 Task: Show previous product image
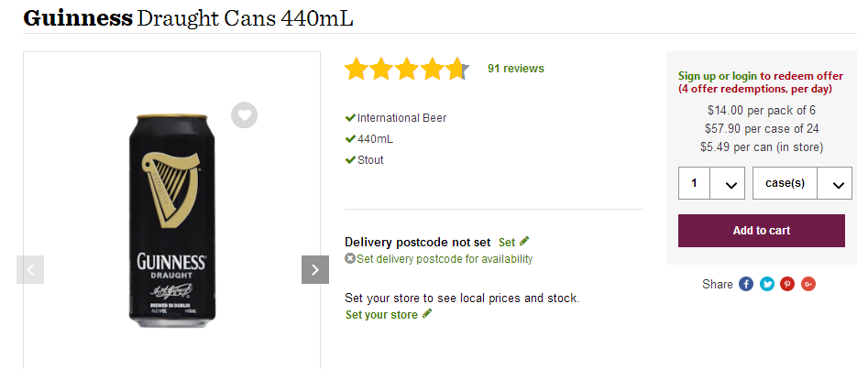click(x=30, y=269)
